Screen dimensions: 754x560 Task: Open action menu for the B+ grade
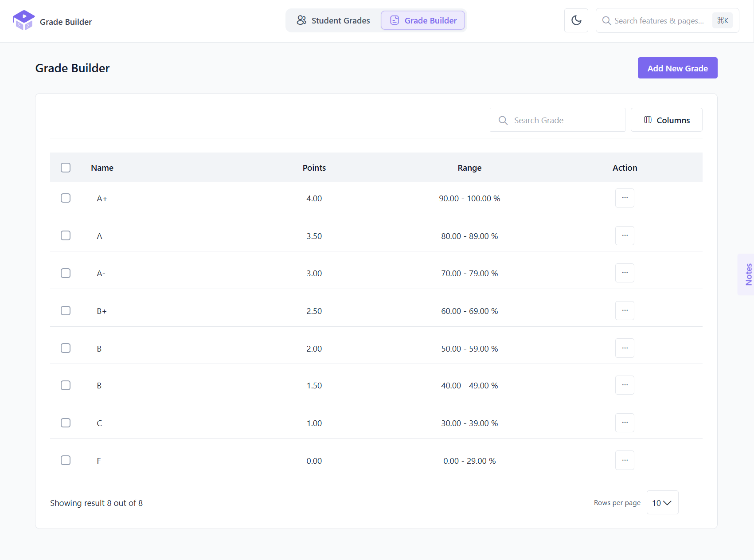(625, 311)
